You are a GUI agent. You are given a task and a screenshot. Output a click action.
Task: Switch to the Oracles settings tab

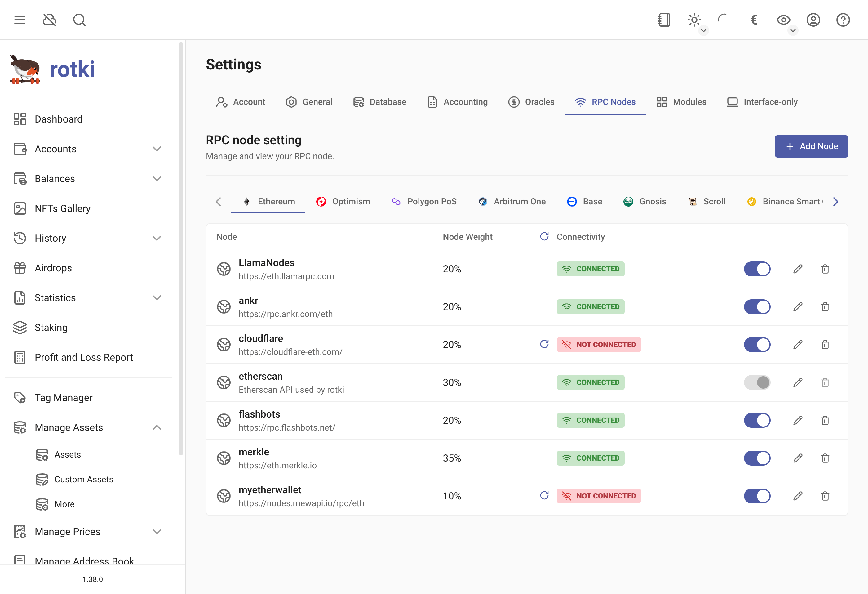coord(531,102)
